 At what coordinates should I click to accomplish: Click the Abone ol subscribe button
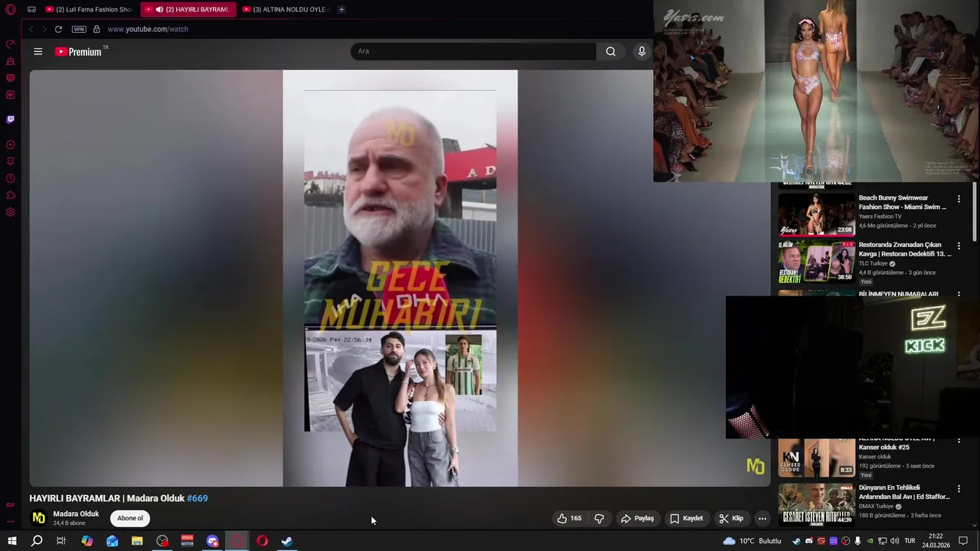(130, 518)
